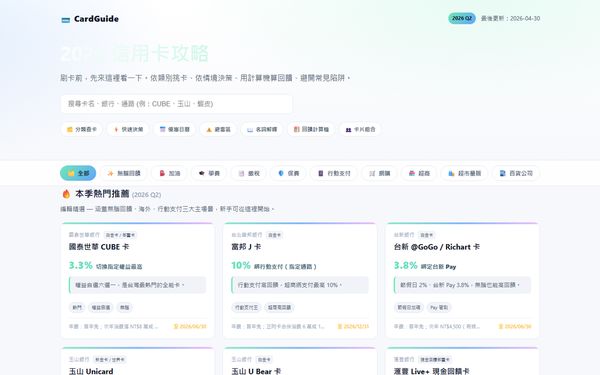Open the 玉山 Unicard card

click(x=137, y=361)
